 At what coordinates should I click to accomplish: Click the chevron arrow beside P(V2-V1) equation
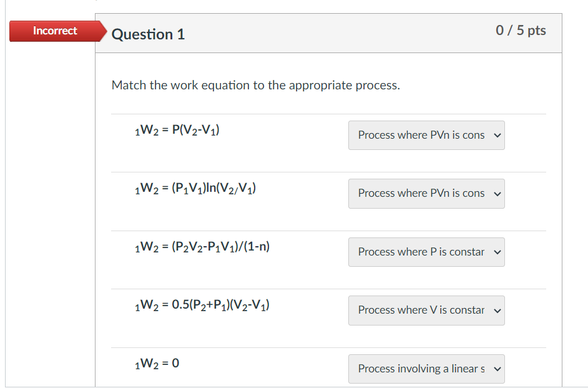(497, 135)
